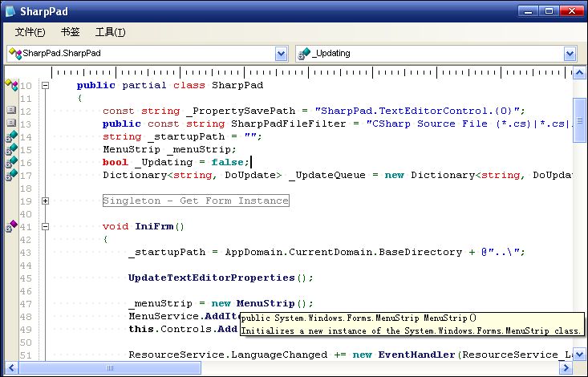Click the _startupPath field on line 14
The width and height of the screenshot is (588, 377).
[x=186, y=137]
